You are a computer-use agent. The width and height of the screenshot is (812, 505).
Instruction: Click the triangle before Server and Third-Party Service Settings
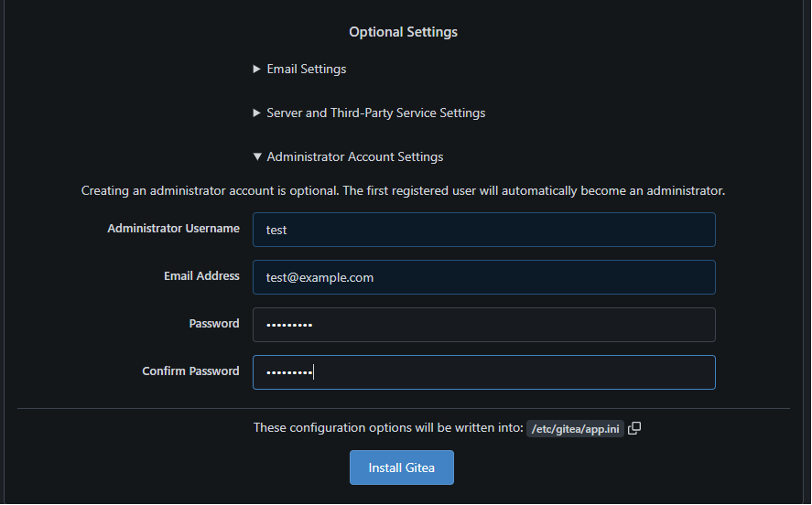click(x=256, y=113)
